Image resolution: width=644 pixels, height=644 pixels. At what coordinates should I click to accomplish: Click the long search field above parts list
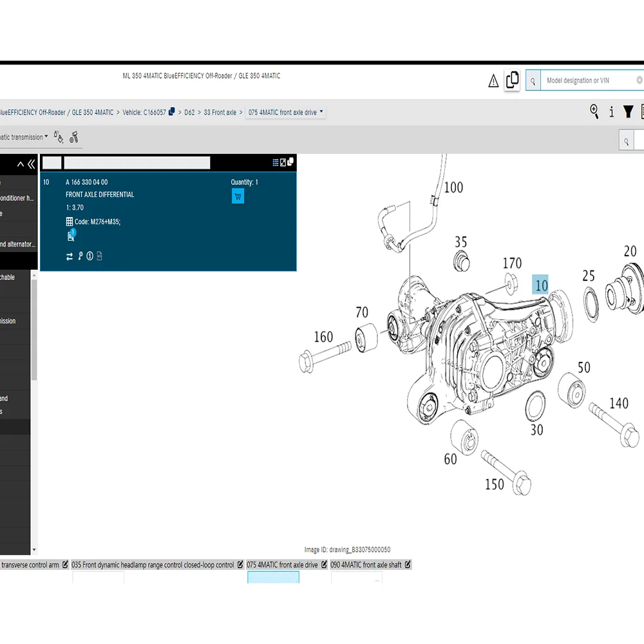(137, 163)
